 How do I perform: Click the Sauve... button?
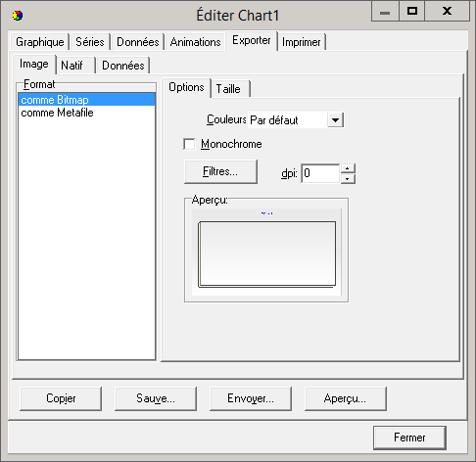tap(156, 398)
